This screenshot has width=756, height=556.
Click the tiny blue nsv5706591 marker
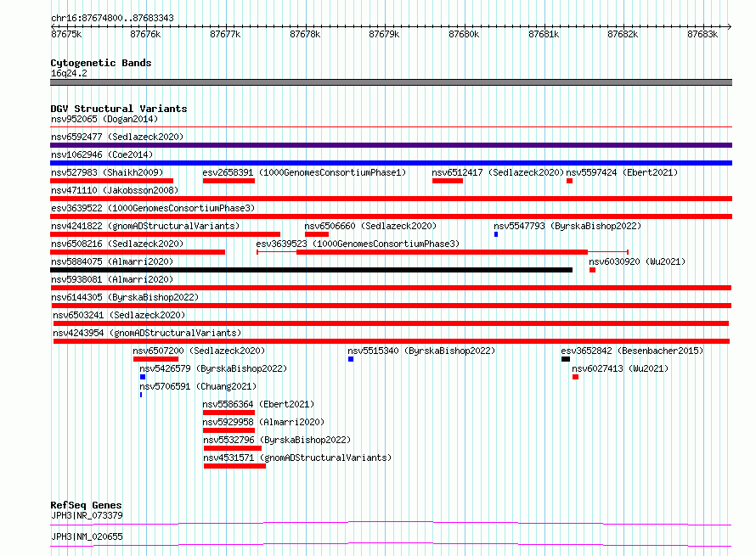coord(141,395)
